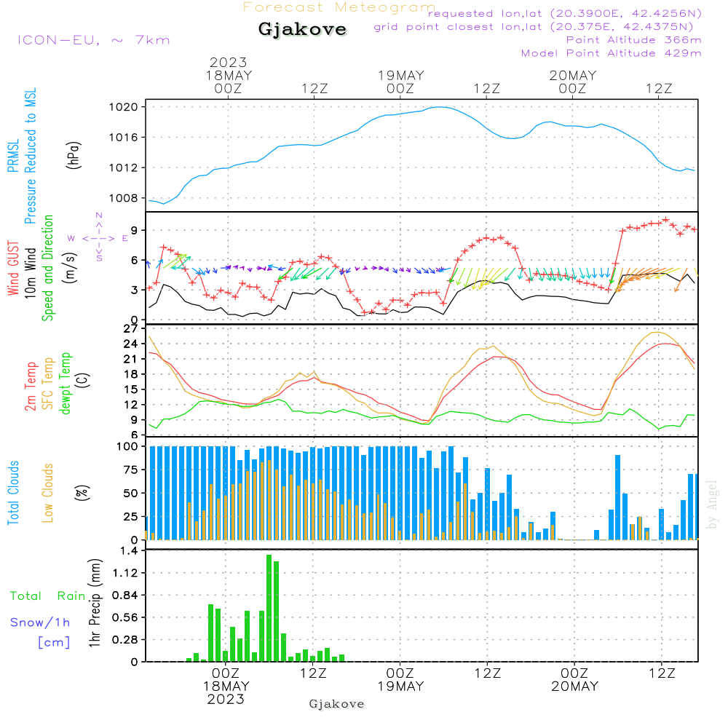The height and width of the screenshot is (728, 728).
Task: Click the 'W' letter on compass rose
Action: [71, 239]
